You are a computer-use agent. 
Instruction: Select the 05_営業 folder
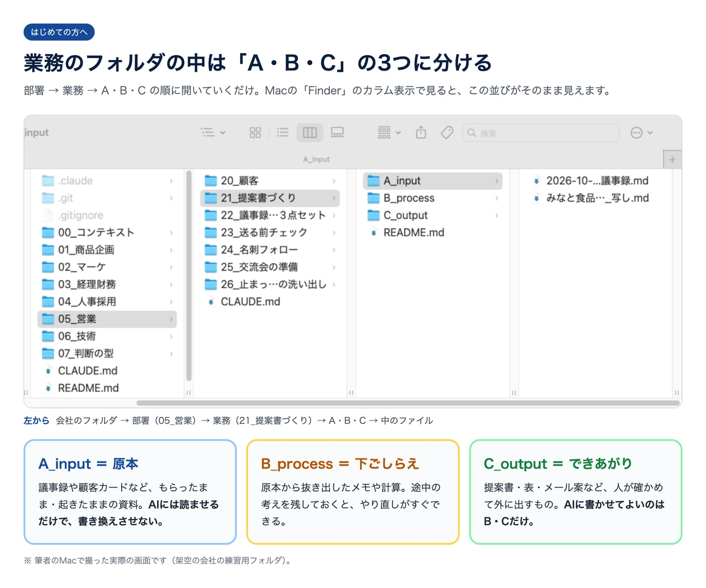tap(107, 319)
